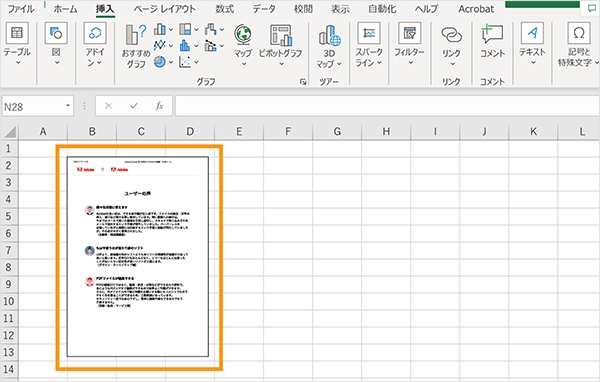This screenshot has width=600, height=382.
Task: Expand the フィルター dropdown arrow
Action: pyautogui.click(x=410, y=62)
